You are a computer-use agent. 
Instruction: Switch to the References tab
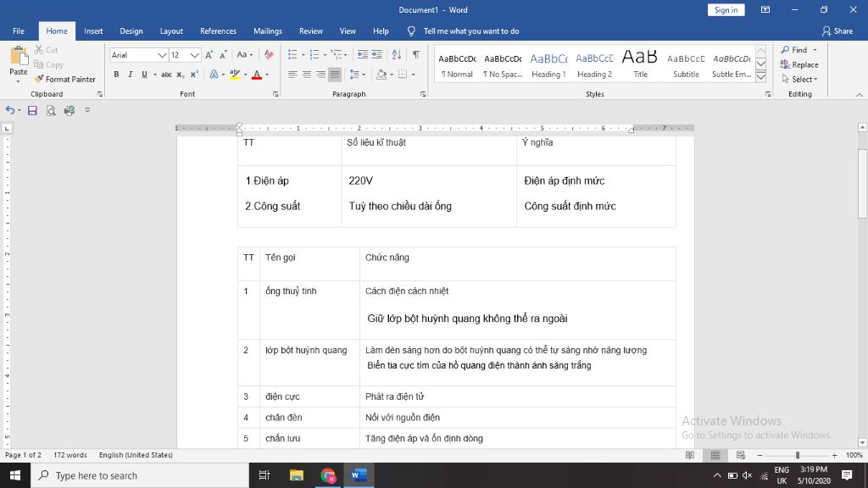(218, 31)
